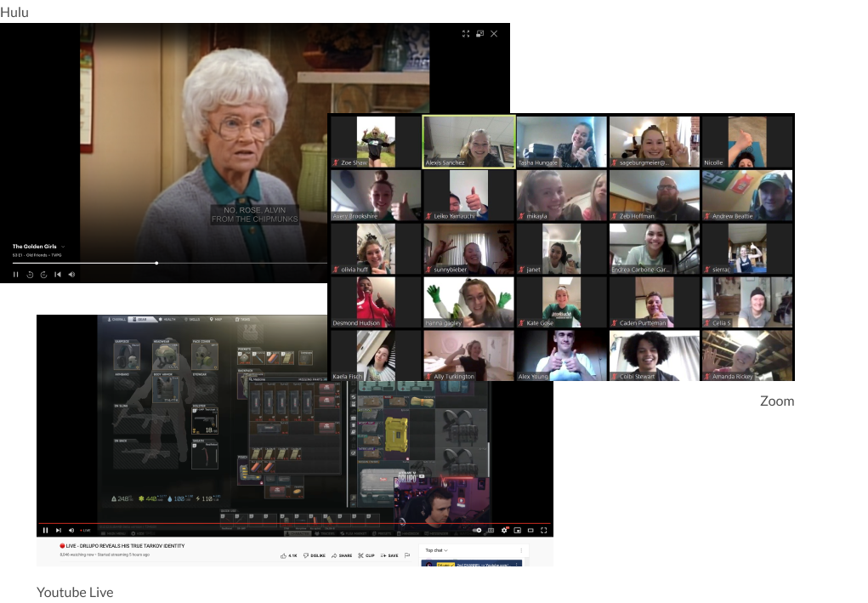
Task: Enter YouTube fullscreen mode
Action: [543, 531]
